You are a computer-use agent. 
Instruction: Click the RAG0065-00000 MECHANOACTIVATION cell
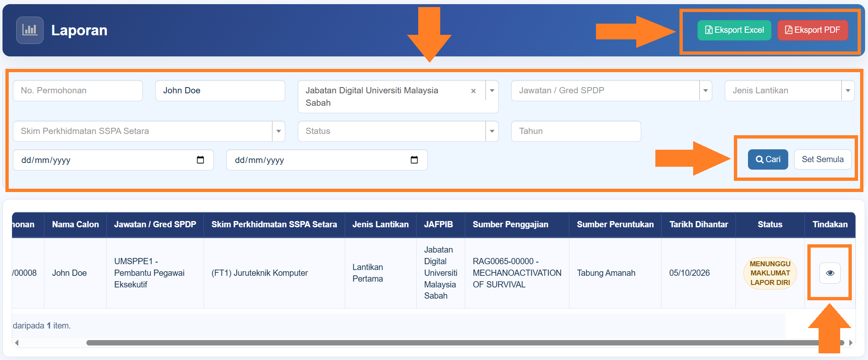[517, 273]
